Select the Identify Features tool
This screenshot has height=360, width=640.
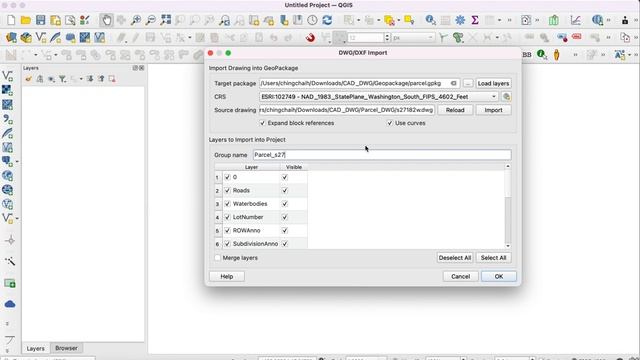[x=430, y=20]
